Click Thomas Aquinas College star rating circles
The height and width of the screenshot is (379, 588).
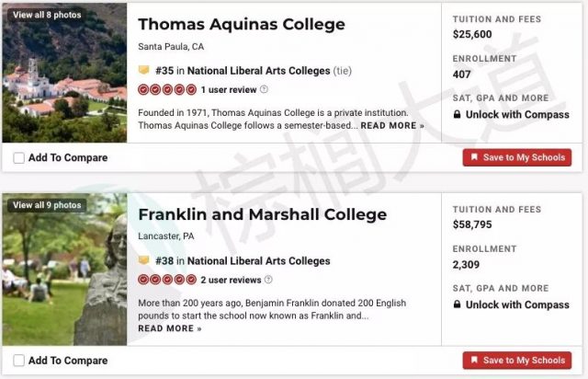tap(167, 89)
